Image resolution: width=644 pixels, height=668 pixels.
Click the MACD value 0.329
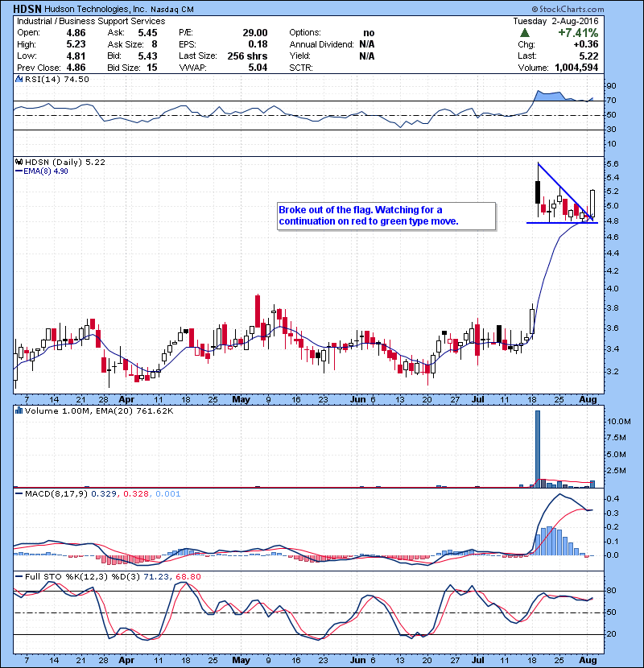[104, 494]
